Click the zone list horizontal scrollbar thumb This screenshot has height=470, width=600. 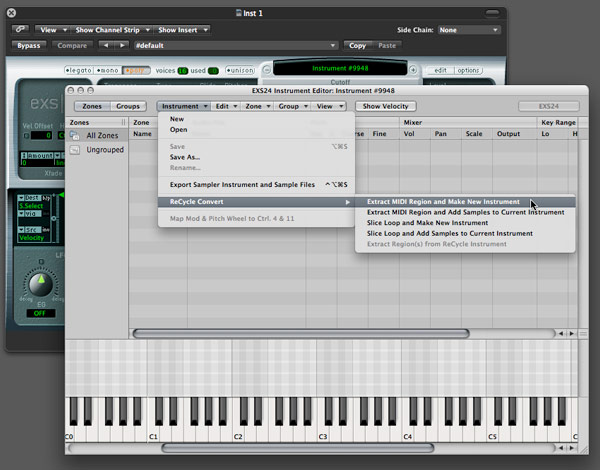click(301, 333)
